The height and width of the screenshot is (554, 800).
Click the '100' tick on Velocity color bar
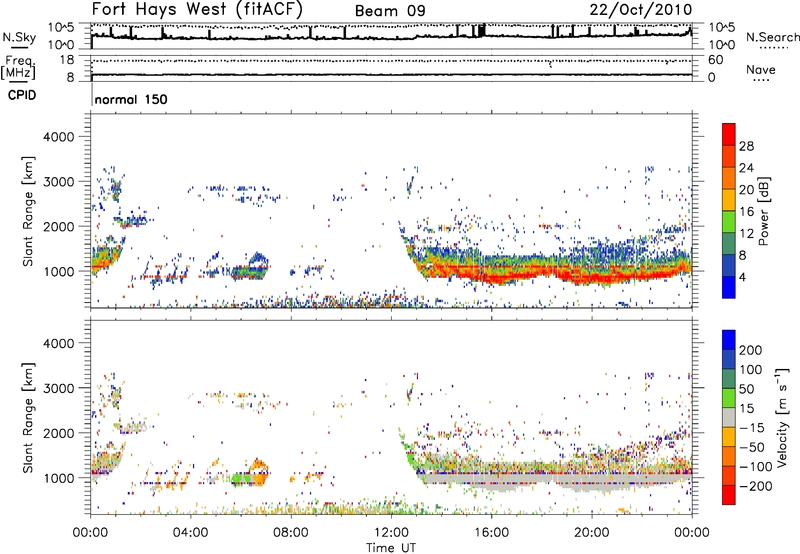751,370
